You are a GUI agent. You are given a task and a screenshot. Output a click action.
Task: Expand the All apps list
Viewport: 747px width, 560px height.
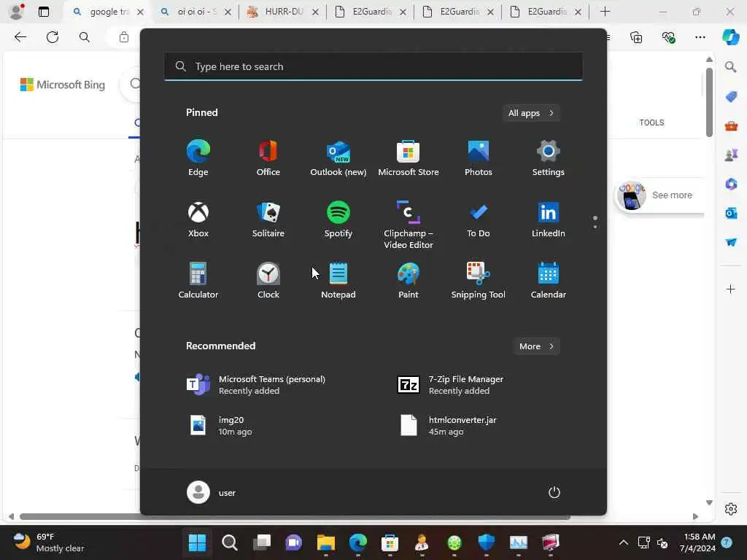pyautogui.click(x=531, y=113)
